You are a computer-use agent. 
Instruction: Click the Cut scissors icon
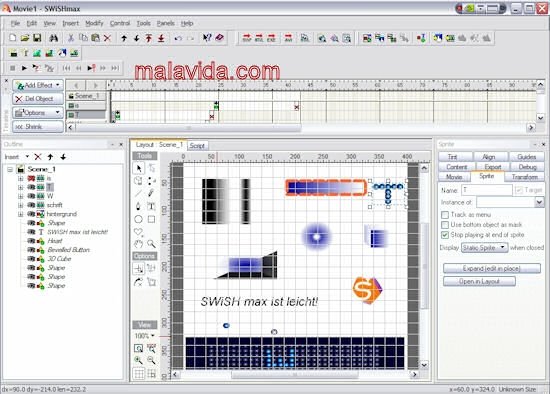click(x=71, y=38)
